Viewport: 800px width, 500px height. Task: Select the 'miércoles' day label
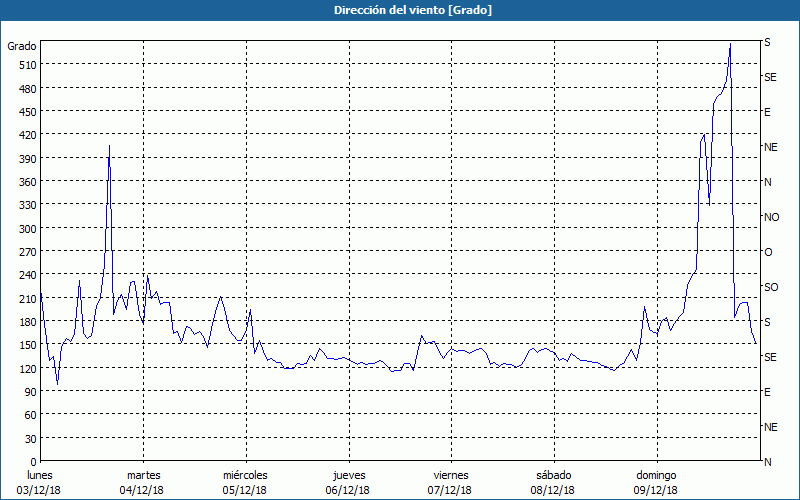point(245,475)
